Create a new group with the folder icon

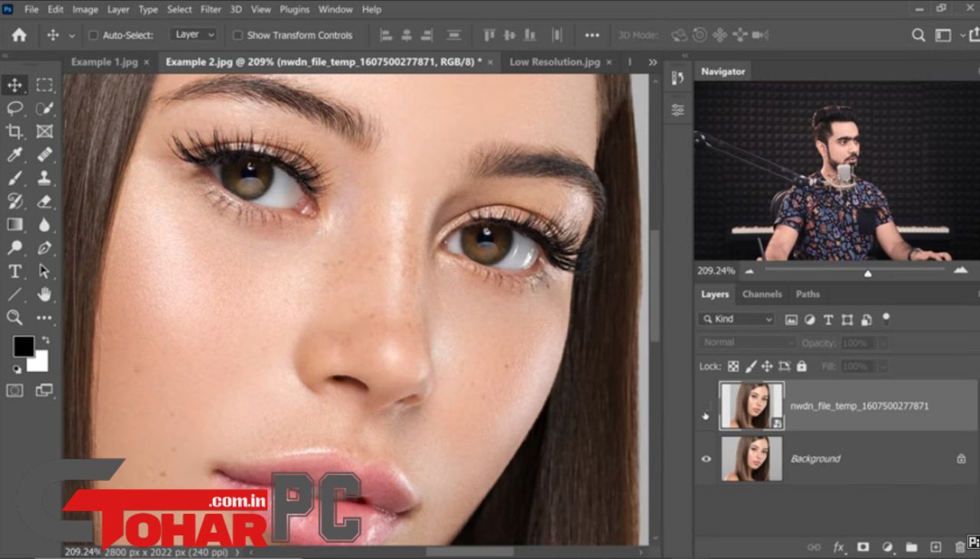pyautogui.click(x=911, y=547)
